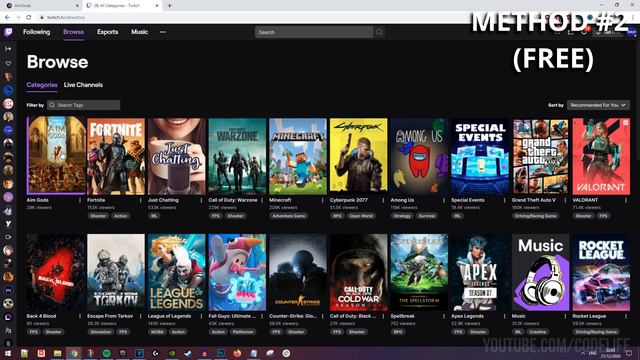Viewport: 640px width, 360px height.
Task: Switch to the Live Channels tab
Action: 83,85
